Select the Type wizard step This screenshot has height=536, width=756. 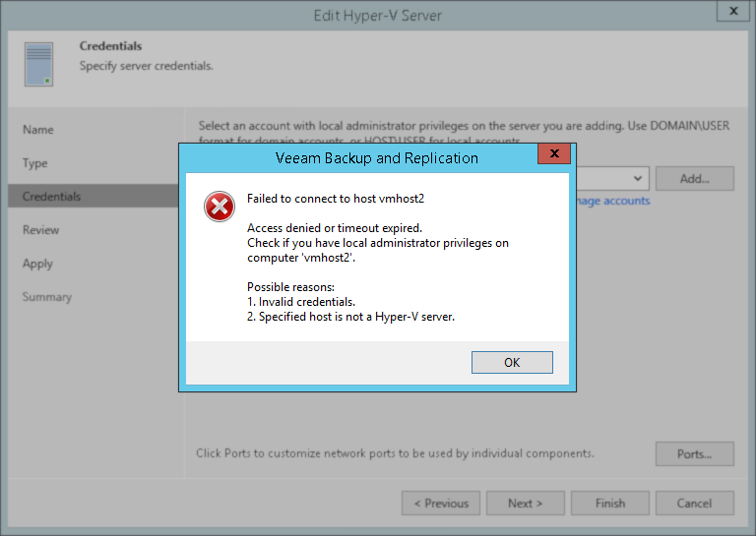point(34,163)
